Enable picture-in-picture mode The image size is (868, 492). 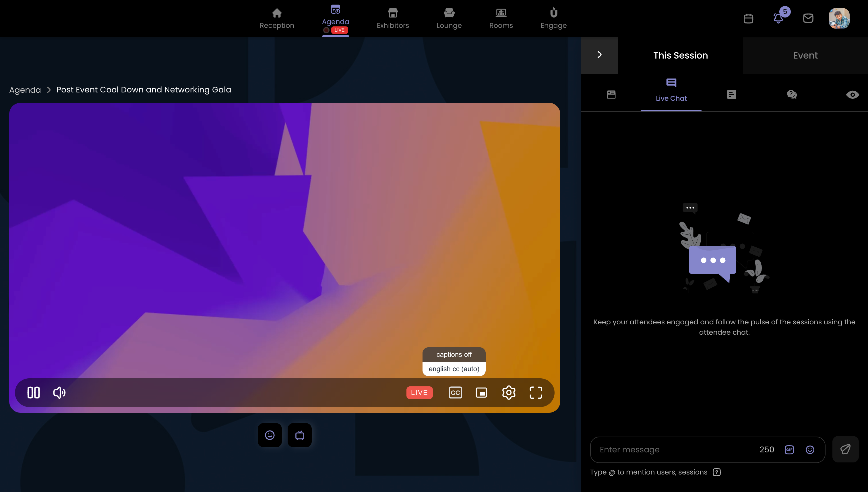click(481, 393)
